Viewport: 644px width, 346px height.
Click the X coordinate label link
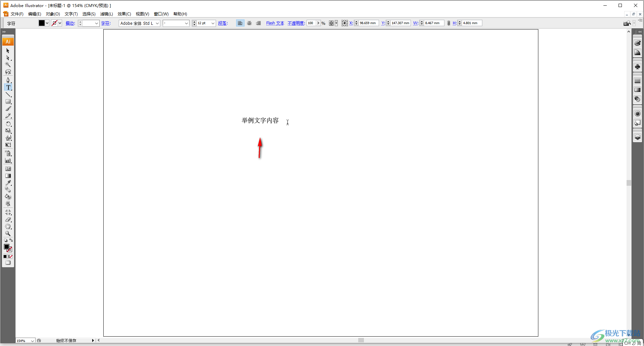coord(351,23)
